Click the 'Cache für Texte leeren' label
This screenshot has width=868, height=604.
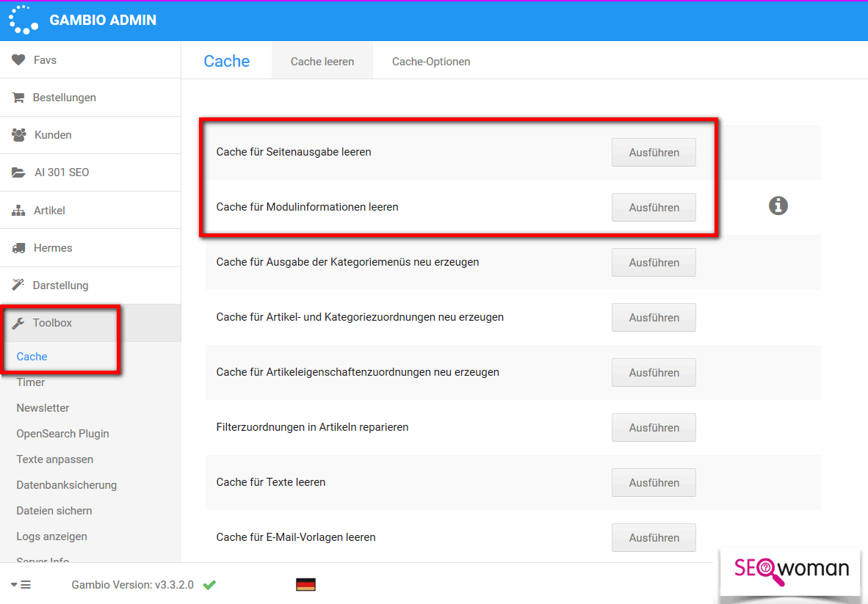tap(271, 481)
